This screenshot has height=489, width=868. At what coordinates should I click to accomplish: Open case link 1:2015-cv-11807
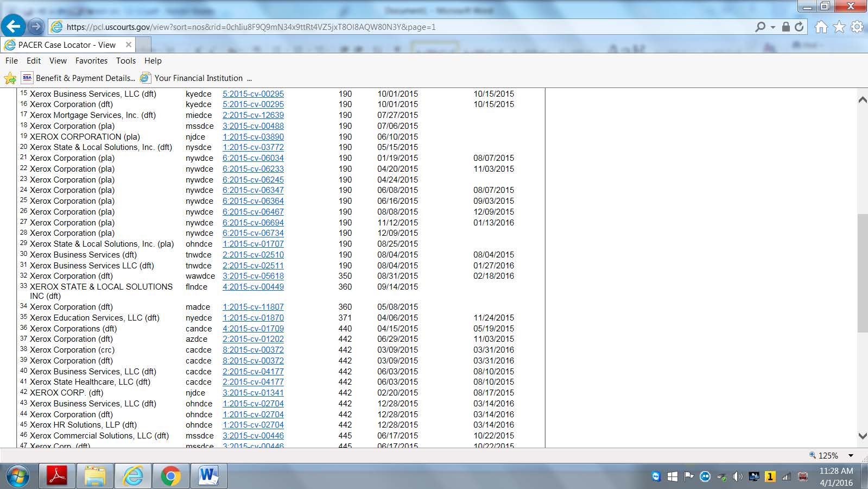pos(253,307)
